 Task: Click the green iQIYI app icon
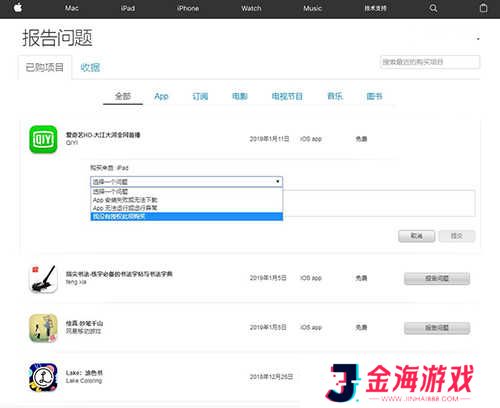click(x=43, y=139)
